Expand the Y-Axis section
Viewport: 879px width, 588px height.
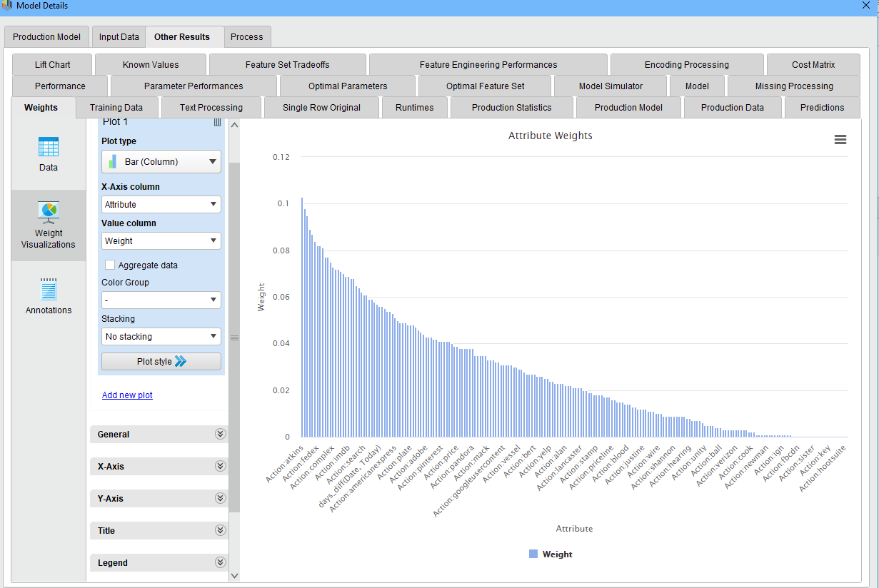159,498
